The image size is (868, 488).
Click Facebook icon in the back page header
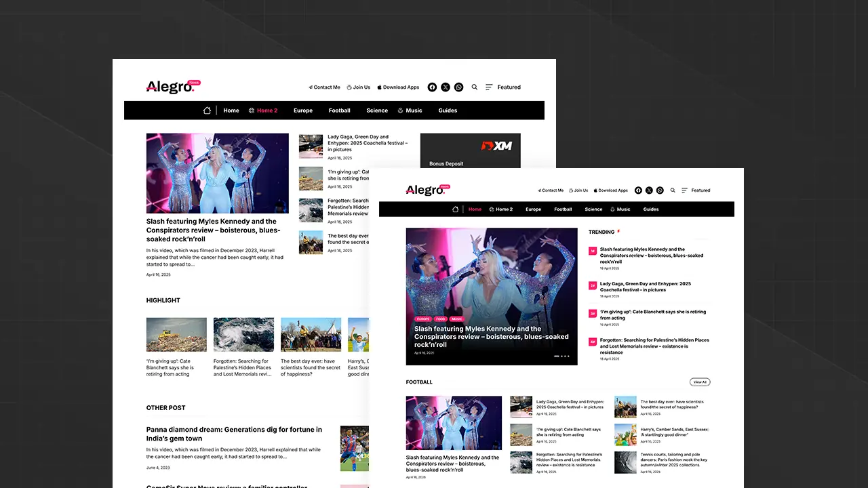click(432, 87)
